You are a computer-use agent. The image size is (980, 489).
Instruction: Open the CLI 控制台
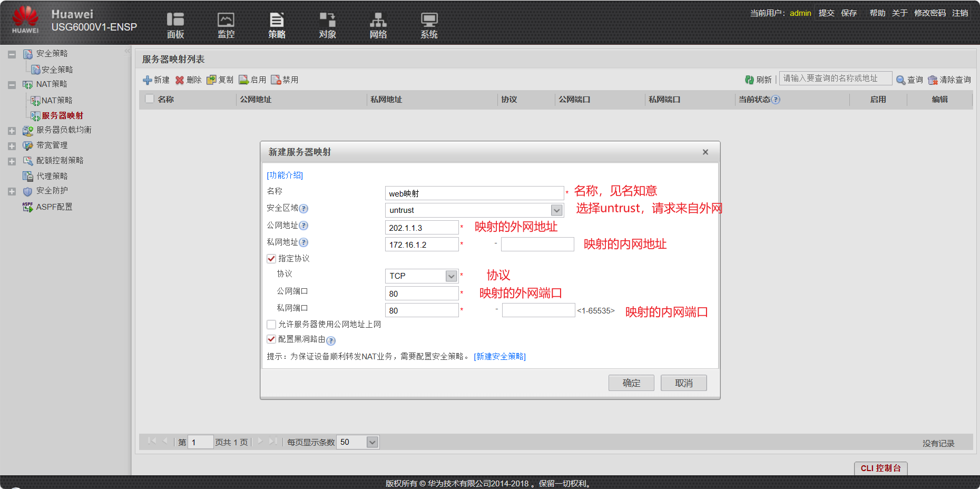coord(880,468)
